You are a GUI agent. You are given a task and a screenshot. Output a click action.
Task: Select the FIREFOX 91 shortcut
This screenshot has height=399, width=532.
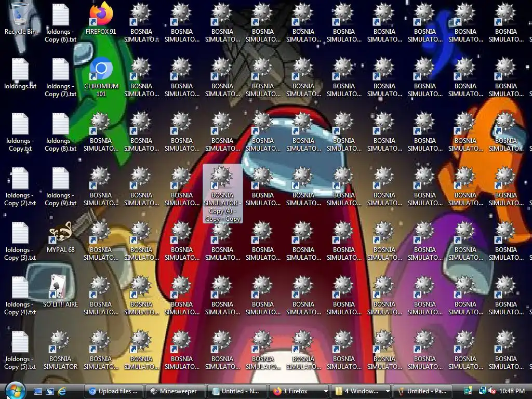coord(101,19)
